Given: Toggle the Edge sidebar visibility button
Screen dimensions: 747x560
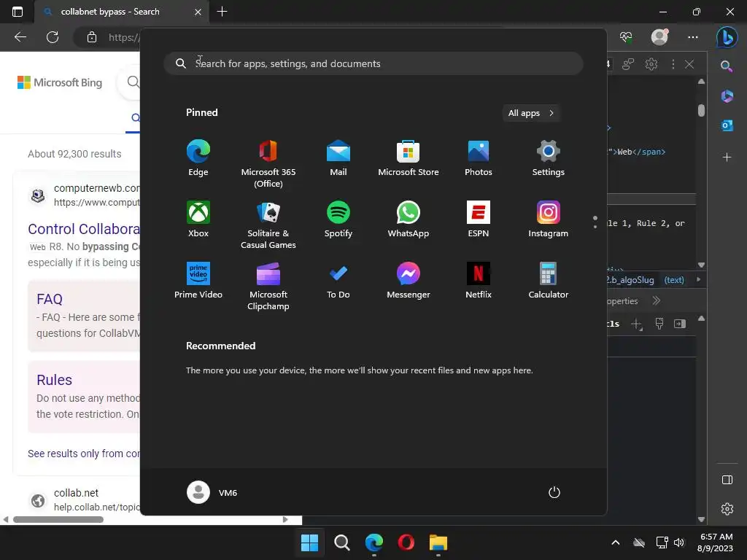Looking at the screenshot, I should (727, 480).
